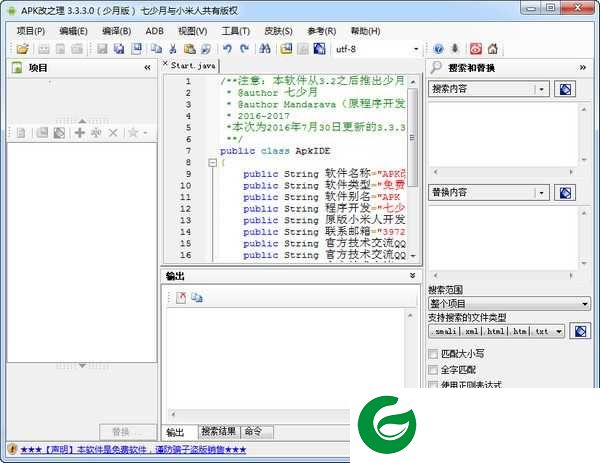The height and width of the screenshot is (463, 600).
Task: Click the output panel horizontal scrollbar
Action: pyautogui.click(x=260, y=414)
